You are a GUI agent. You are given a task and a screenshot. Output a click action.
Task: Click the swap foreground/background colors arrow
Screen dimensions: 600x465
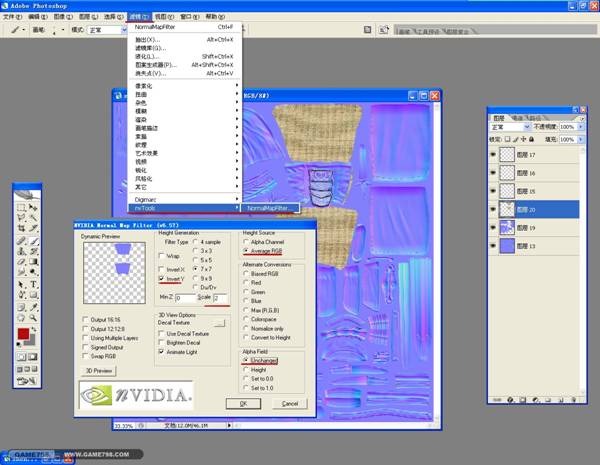(34, 330)
